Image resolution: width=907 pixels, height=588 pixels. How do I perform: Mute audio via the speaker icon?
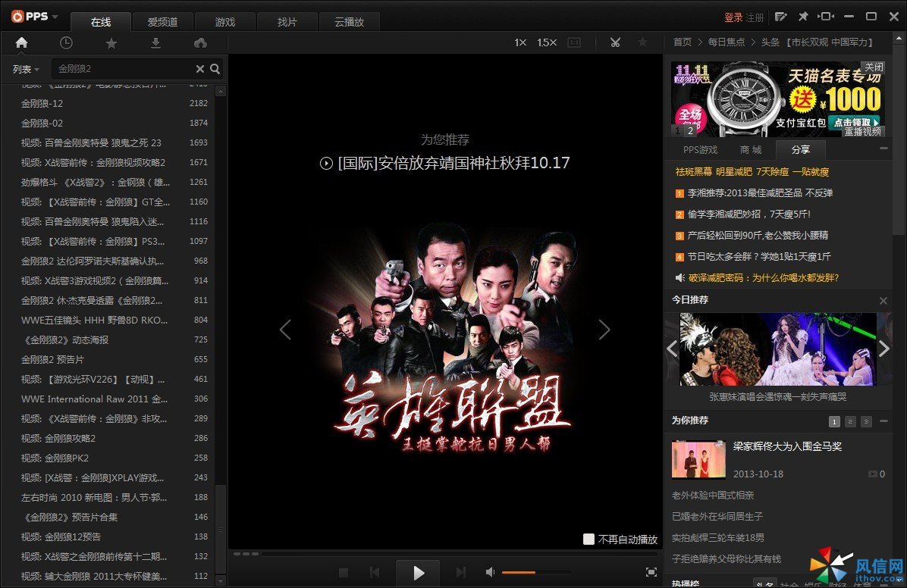pyautogui.click(x=491, y=572)
